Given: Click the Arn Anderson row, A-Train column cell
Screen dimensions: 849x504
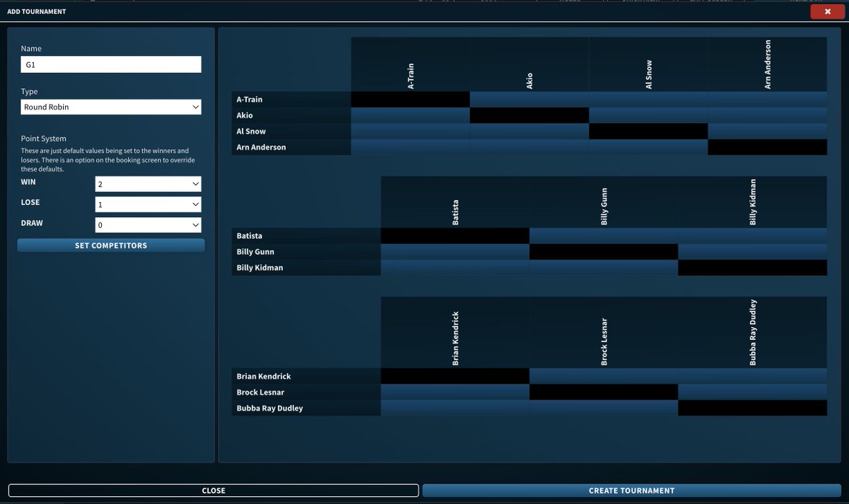Looking at the screenshot, I should coord(410,147).
